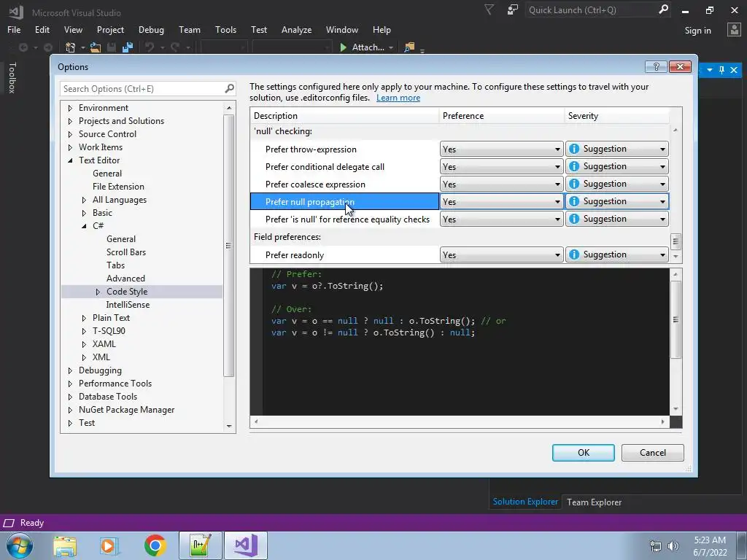Click the Redo toolbar icon
The image size is (747, 560).
(x=175, y=47)
